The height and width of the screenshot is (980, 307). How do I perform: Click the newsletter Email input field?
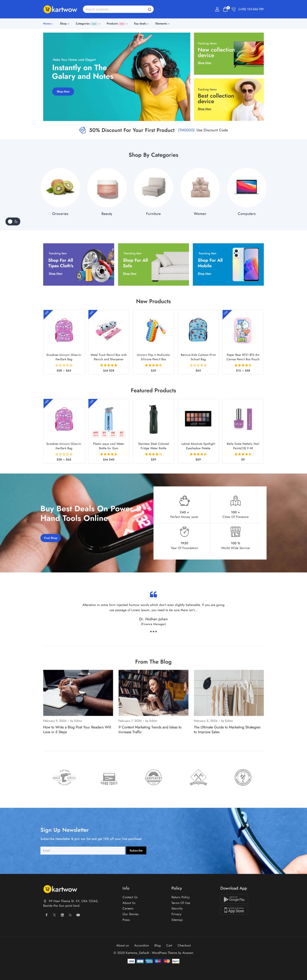coord(83,850)
